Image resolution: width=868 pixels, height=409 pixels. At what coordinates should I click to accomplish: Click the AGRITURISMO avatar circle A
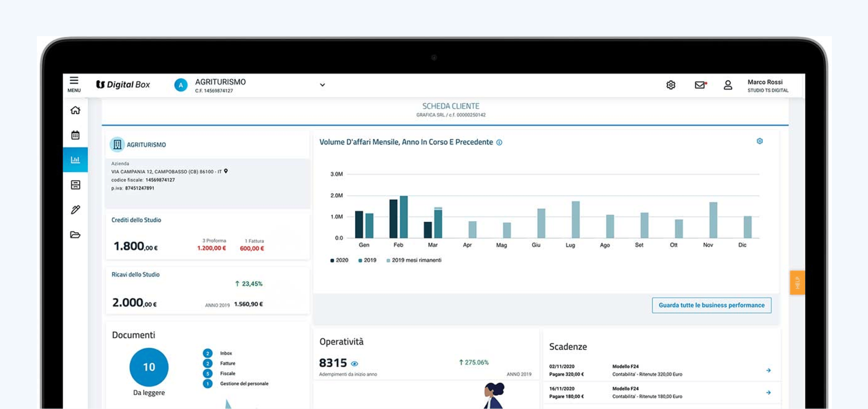pyautogui.click(x=181, y=85)
